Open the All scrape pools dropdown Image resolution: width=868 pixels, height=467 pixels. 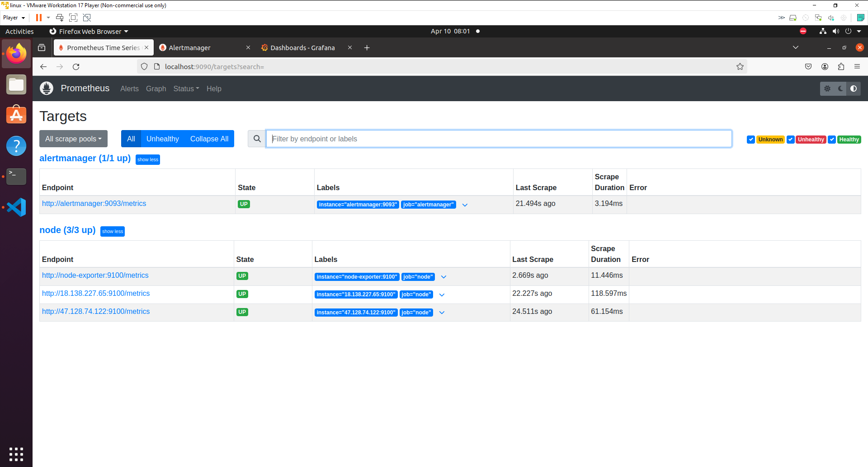pos(73,139)
